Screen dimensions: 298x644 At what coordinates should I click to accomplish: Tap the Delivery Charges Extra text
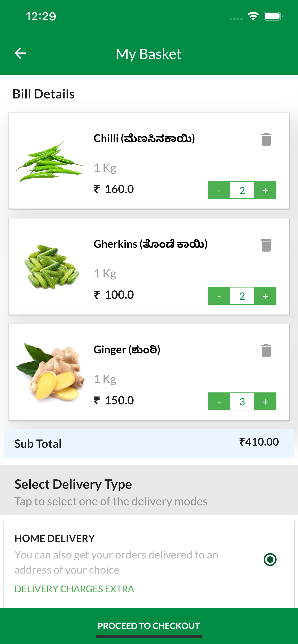click(74, 589)
